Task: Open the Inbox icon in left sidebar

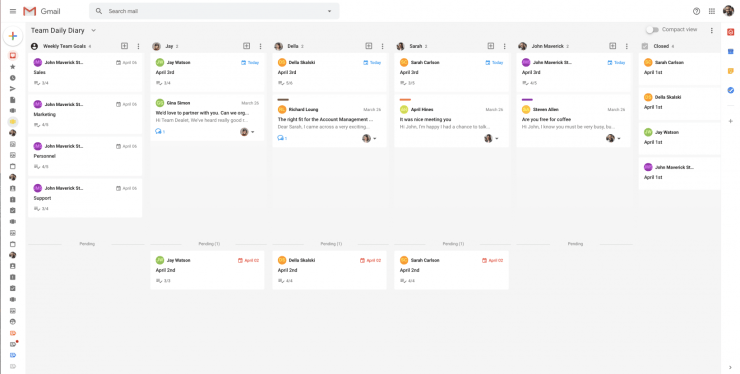Action: (x=13, y=55)
